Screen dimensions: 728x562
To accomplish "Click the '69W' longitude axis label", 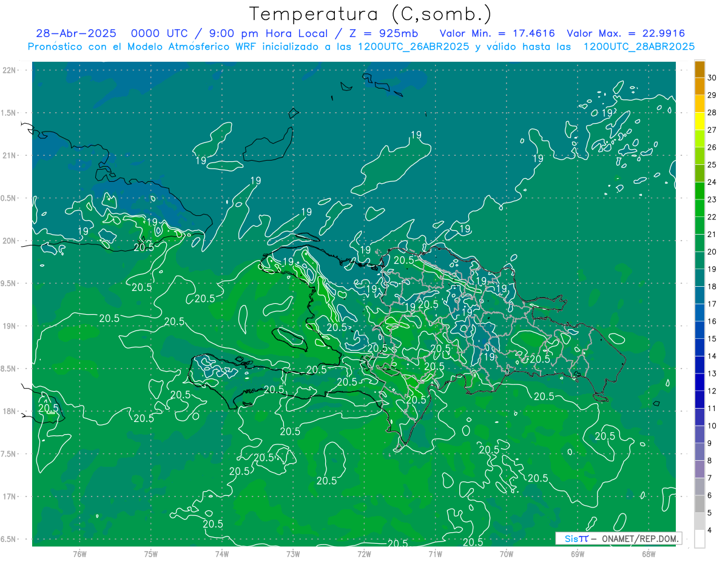I will pyautogui.click(x=578, y=554).
